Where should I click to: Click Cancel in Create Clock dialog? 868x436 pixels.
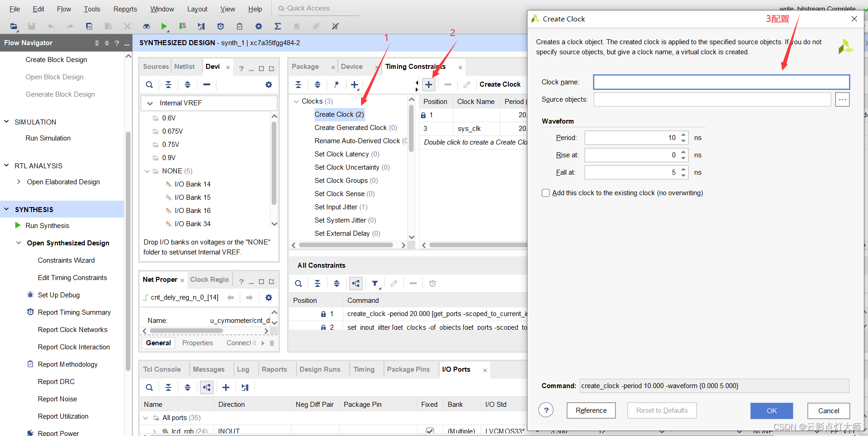click(828, 410)
